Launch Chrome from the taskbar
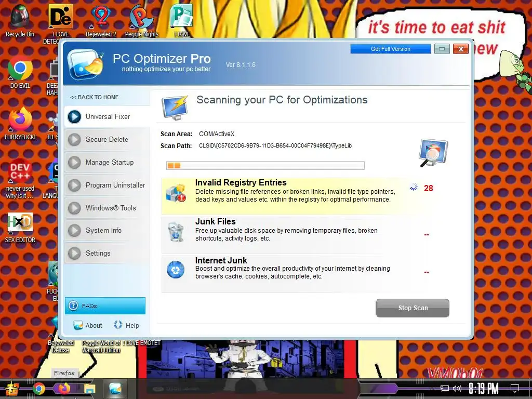This screenshot has width=532, height=399. 38,389
